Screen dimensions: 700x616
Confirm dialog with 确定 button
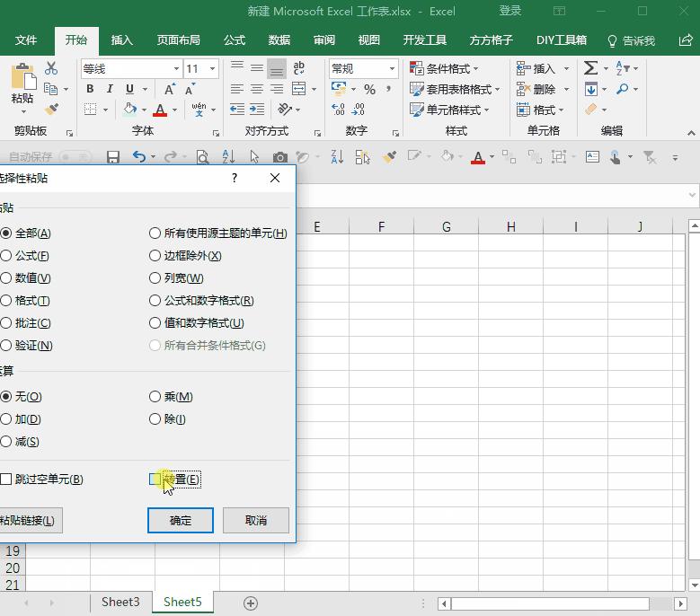tap(181, 520)
